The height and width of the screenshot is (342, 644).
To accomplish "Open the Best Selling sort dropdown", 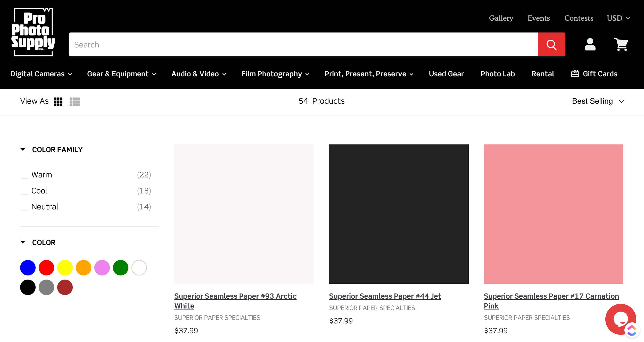I will click(598, 101).
